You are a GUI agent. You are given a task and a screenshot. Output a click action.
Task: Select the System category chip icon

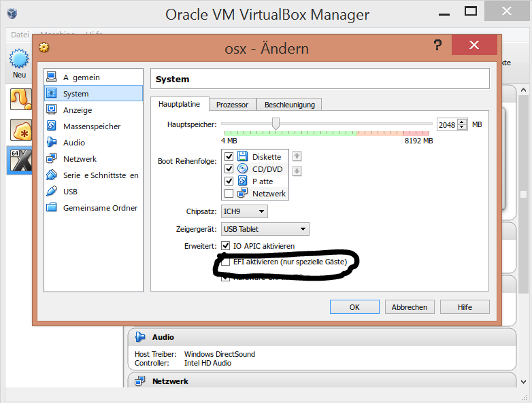click(x=52, y=93)
